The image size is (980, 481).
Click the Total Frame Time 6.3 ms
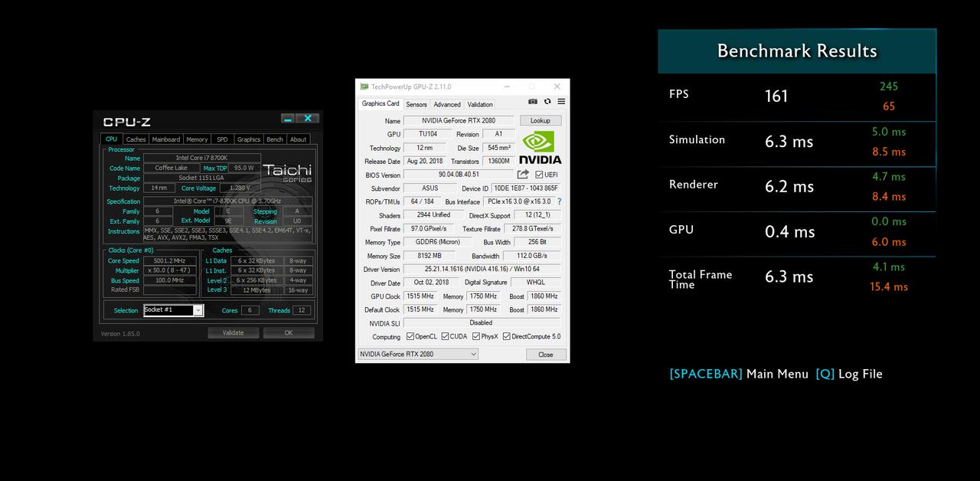789,276
